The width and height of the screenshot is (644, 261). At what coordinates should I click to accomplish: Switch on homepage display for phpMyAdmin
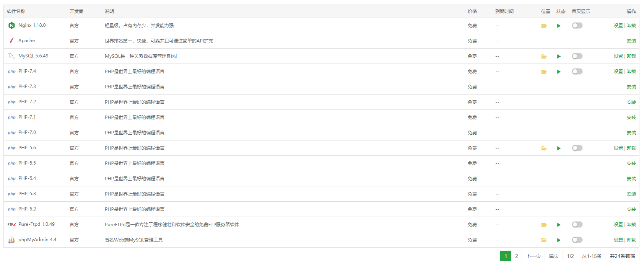tap(577, 240)
